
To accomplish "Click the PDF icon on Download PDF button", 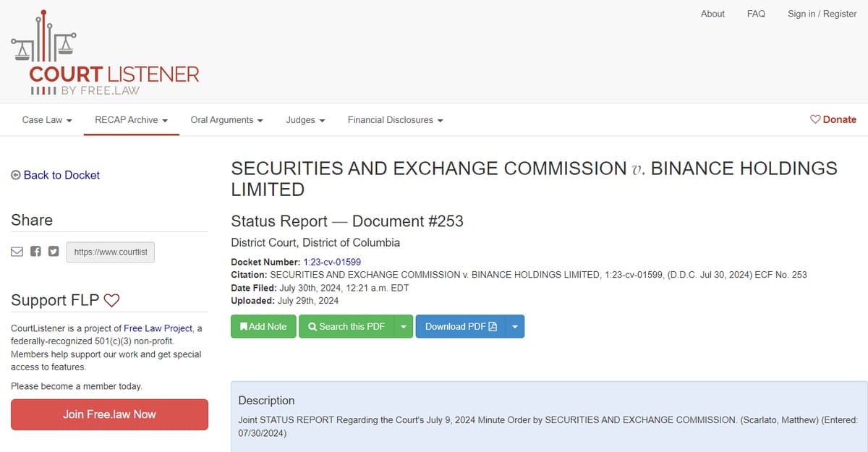I will pos(493,326).
